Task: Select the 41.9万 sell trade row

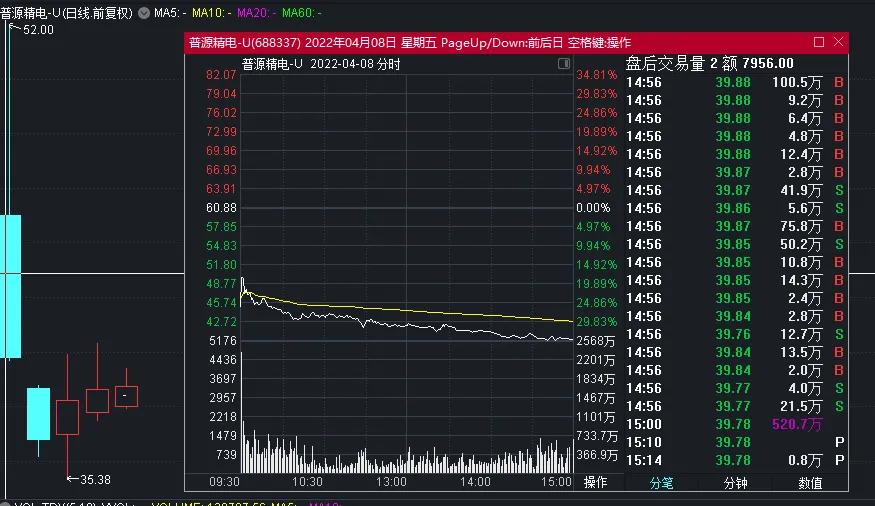Action: tap(735, 190)
